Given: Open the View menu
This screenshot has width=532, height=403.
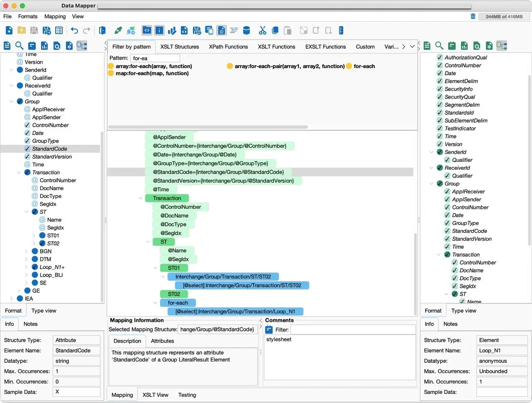Looking at the screenshot, I should 78,16.
